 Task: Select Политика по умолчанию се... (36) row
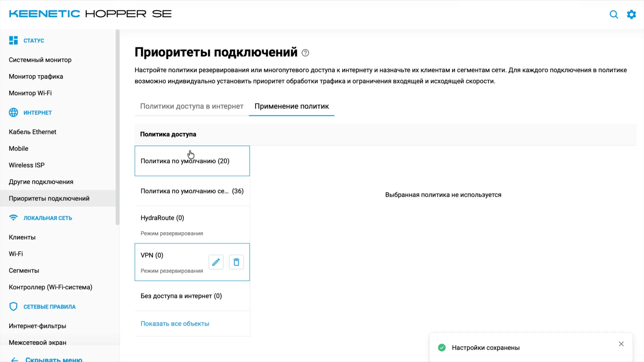pyautogui.click(x=192, y=191)
